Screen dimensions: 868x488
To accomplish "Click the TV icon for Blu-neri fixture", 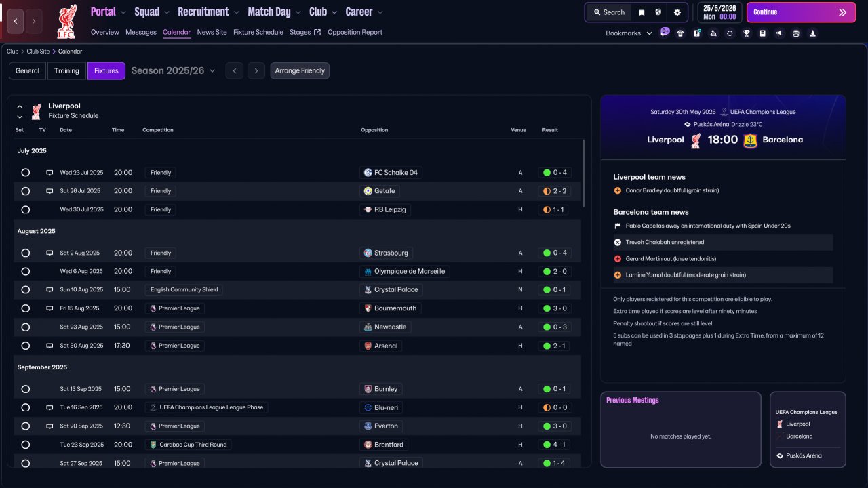I will (50, 407).
